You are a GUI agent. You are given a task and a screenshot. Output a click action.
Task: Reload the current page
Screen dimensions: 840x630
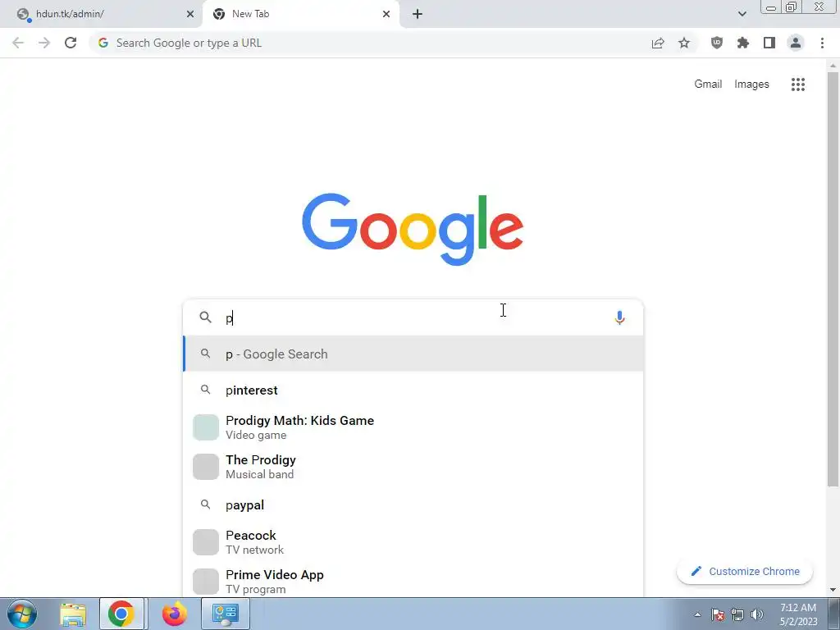71,43
